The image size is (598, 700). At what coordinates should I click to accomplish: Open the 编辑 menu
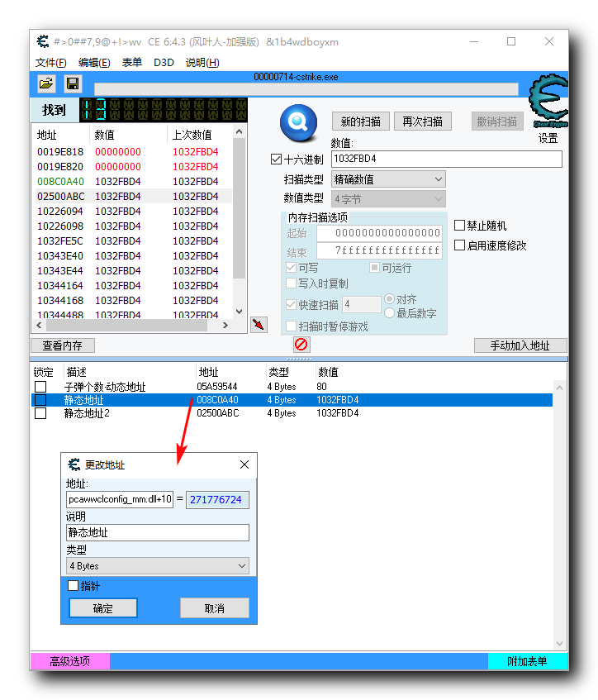tap(94, 63)
